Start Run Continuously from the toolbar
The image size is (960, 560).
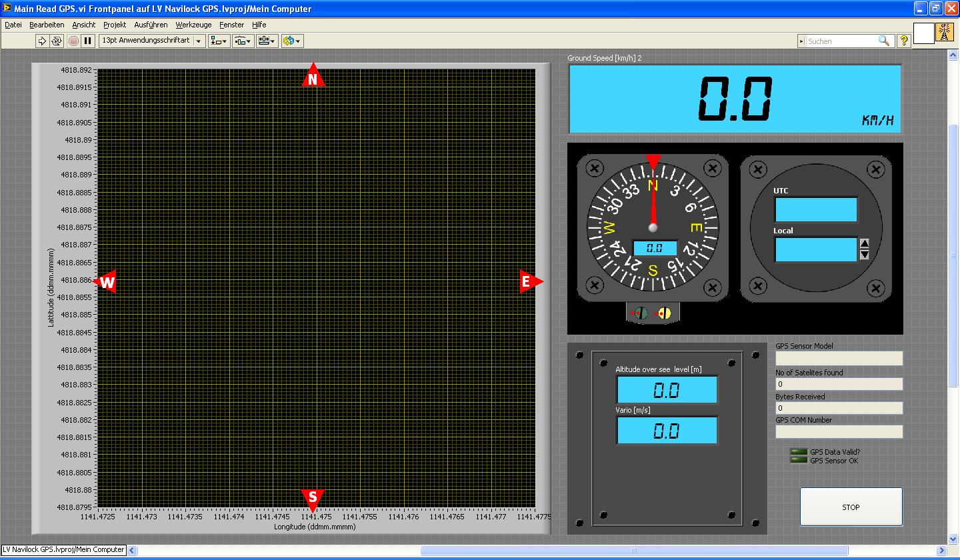click(x=57, y=41)
